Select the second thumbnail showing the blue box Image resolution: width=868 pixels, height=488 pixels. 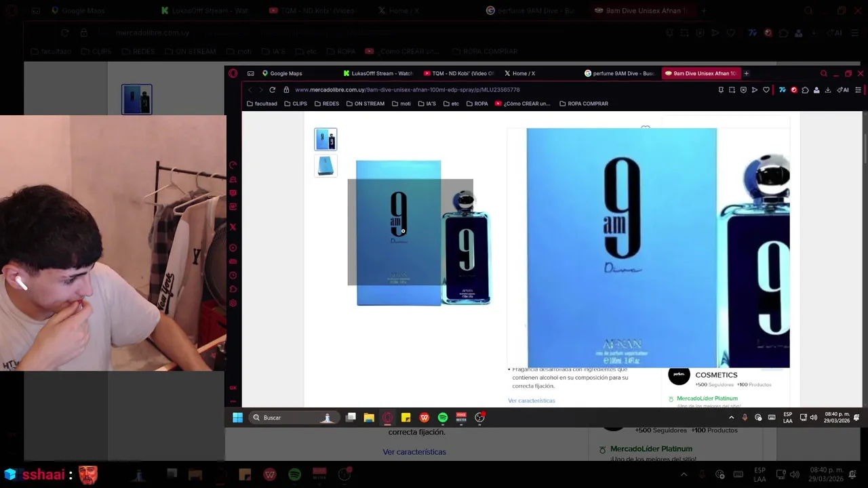[325, 165]
